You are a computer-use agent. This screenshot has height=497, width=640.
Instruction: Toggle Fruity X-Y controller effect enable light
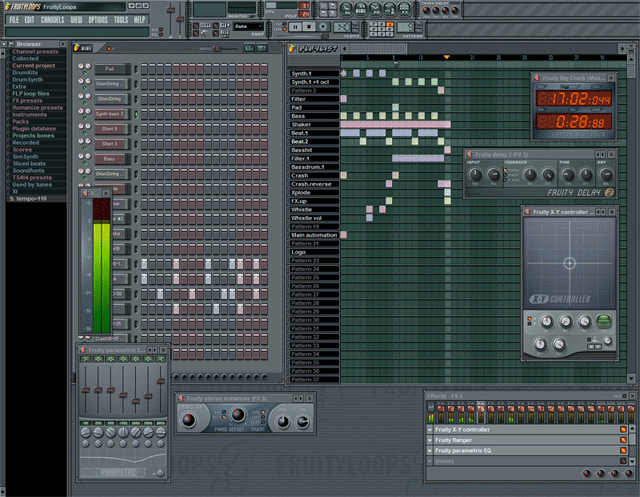(x=623, y=430)
